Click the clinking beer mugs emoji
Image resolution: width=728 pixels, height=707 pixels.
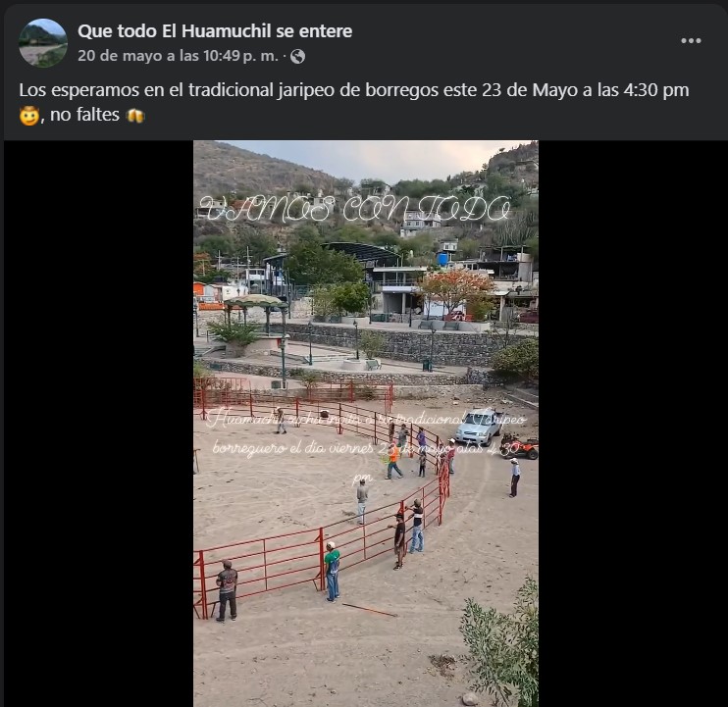point(135,115)
